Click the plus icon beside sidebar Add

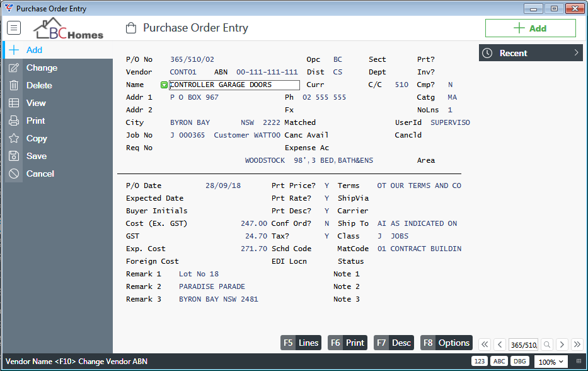(14, 50)
